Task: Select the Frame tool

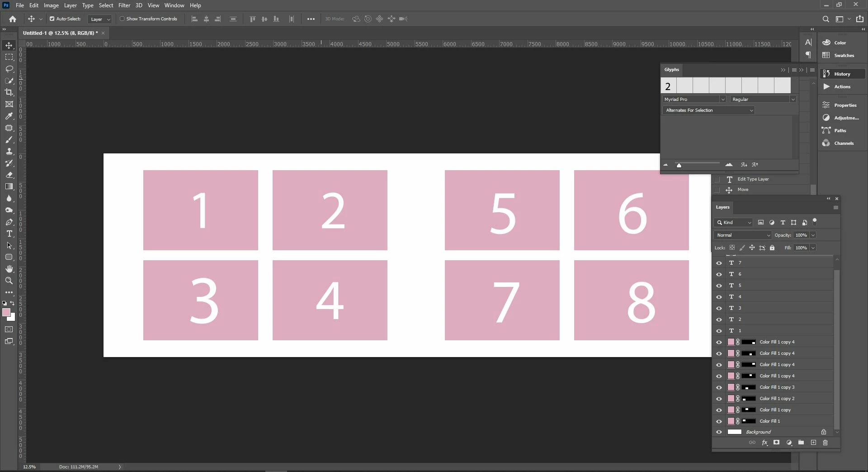Action: 9,104
